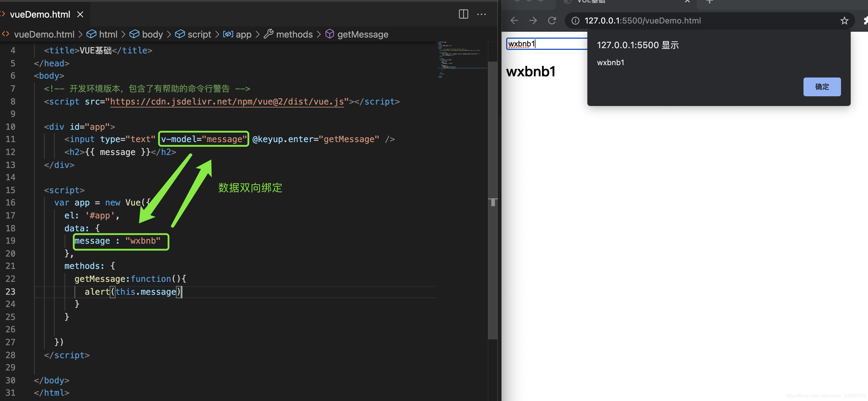Click the wrench icon beside methods
The width and height of the screenshot is (868, 401).
pyautogui.click(x=268, y=34)
